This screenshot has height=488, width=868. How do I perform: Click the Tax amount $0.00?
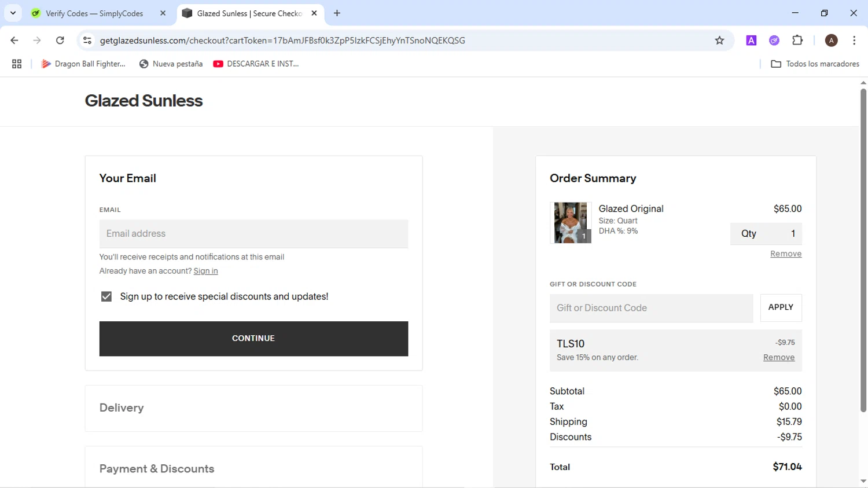click(790, 406)
